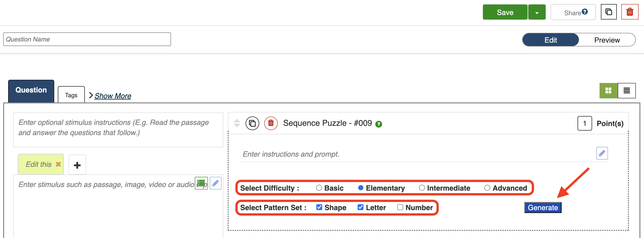This screenshot has width=644, height=238.
Task: Copy the Sequence Puzzle item
Action: tap(252, 123)
